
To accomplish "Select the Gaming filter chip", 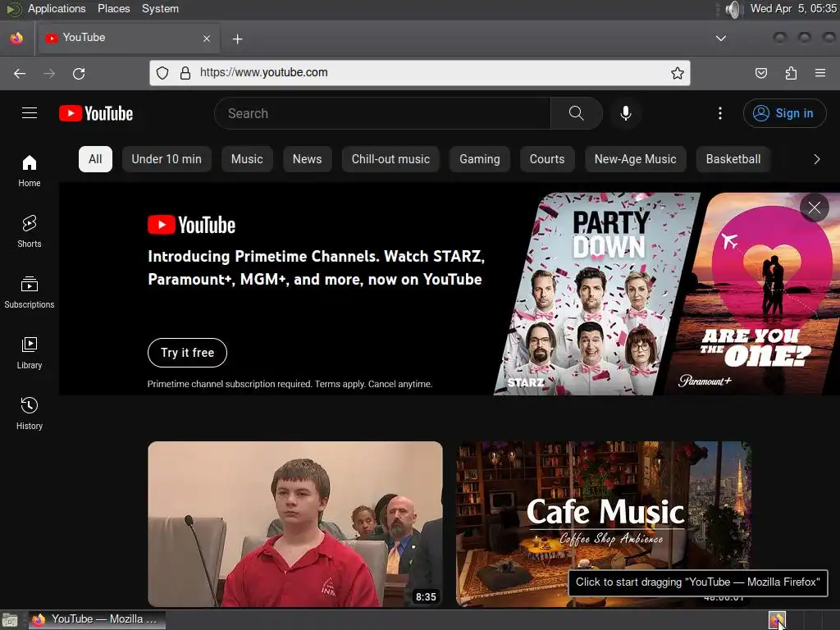I will pos(479,159).
